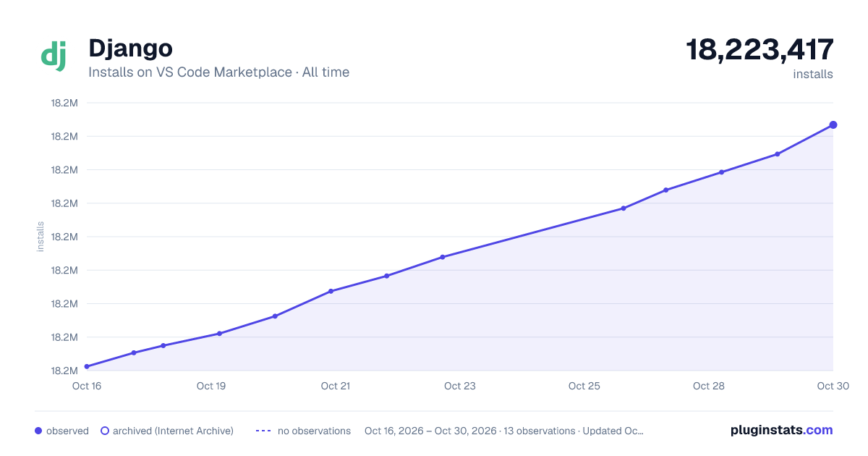Click the observed legend label
The width and height of the screenshot is (868, 456).
(x=67, y=431)
